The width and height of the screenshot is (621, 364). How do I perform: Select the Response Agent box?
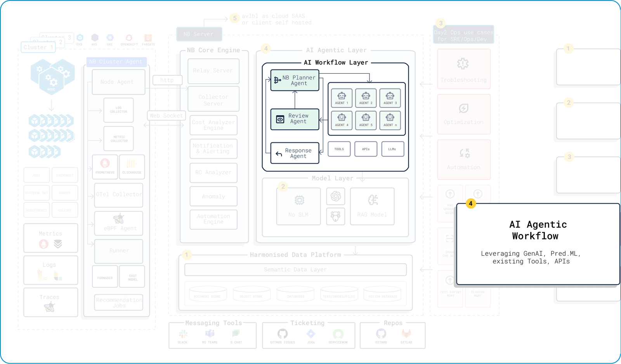pyautogui.click(x=295, y=153)
